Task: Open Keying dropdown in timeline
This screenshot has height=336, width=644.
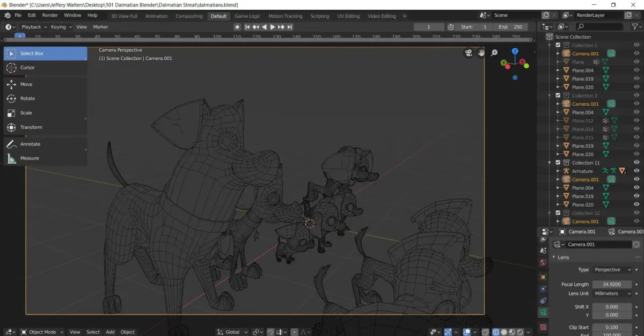Action: [61, 27]
